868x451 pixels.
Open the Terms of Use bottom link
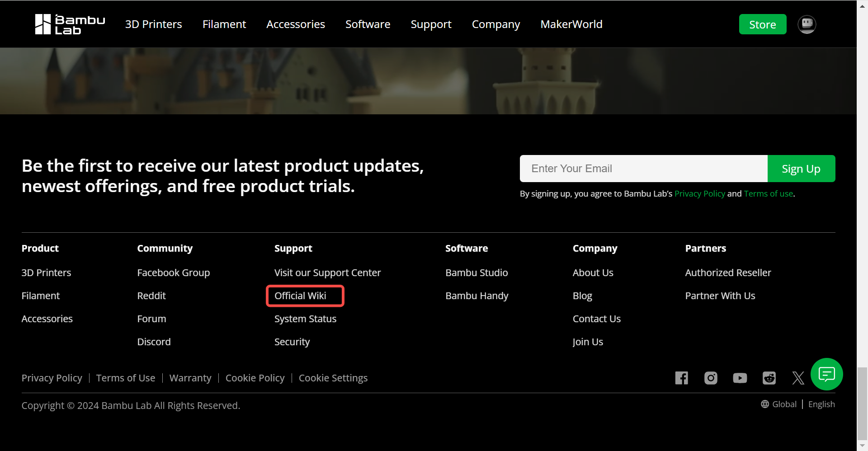126,378
